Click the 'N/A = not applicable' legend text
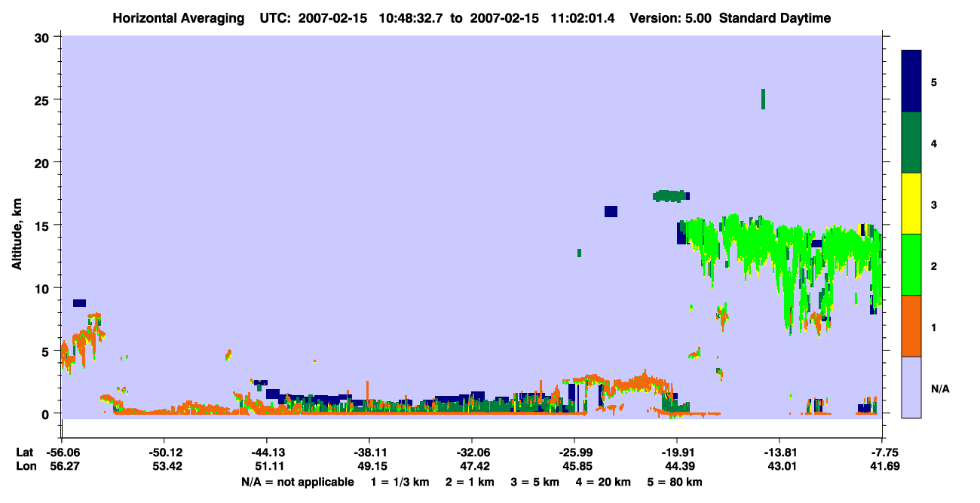 pyautogui.click(x=298, y=482)
